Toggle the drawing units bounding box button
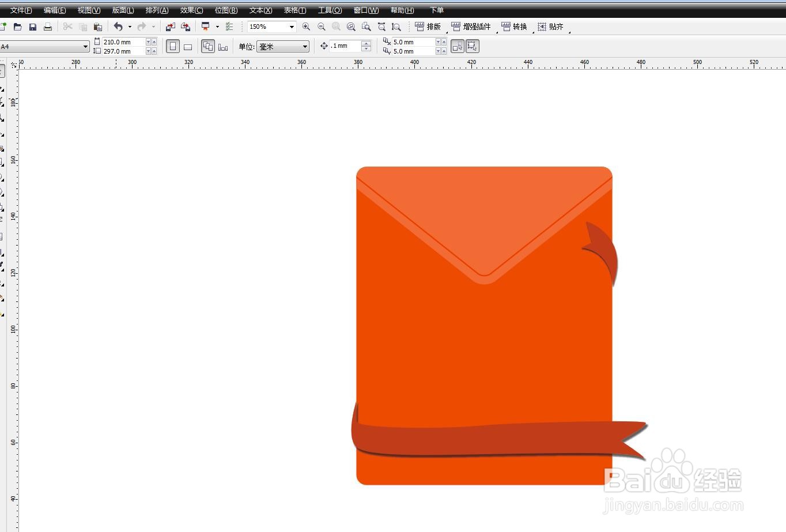Image resolution: width=786 pixels, height=532 pixels. [x=473, y=47]
